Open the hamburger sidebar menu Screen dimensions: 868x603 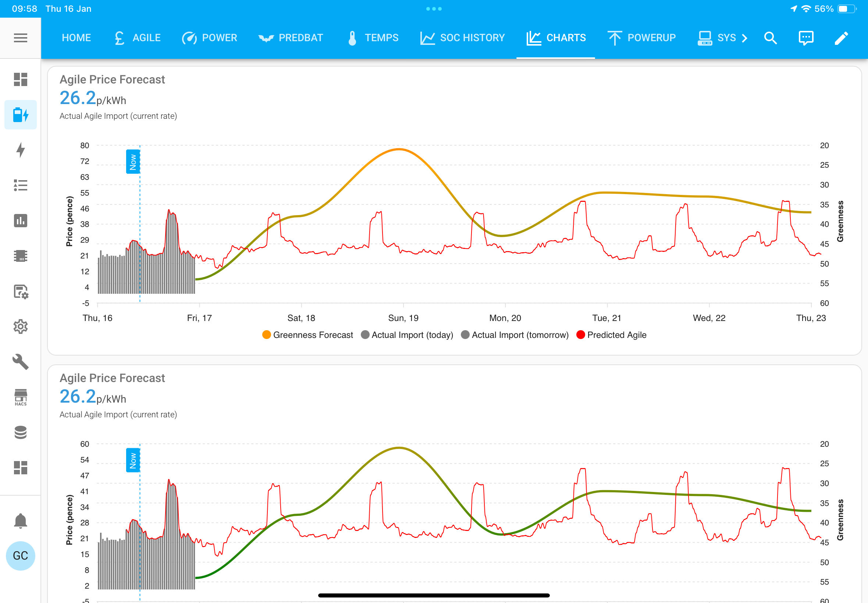(20, 38)
